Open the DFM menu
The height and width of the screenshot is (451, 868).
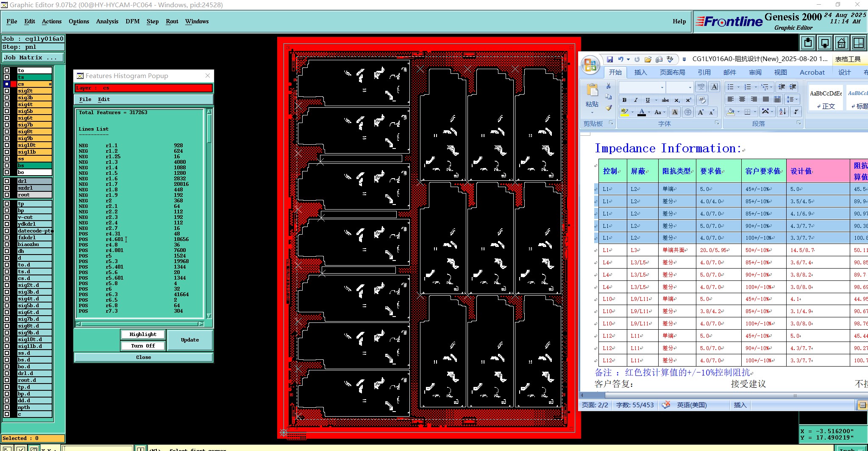click(x=133, y=21)
